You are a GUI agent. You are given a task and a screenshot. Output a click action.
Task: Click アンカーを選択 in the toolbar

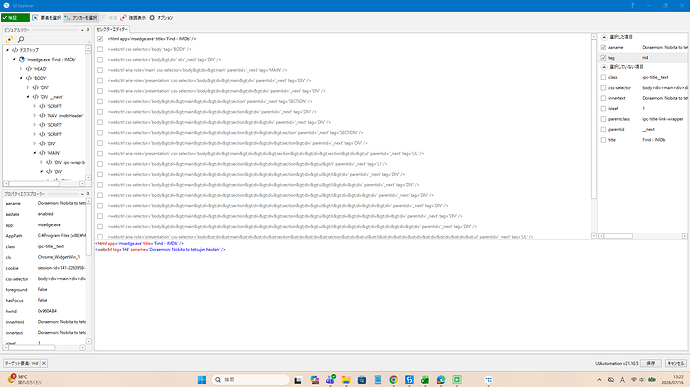coord(81,18)
